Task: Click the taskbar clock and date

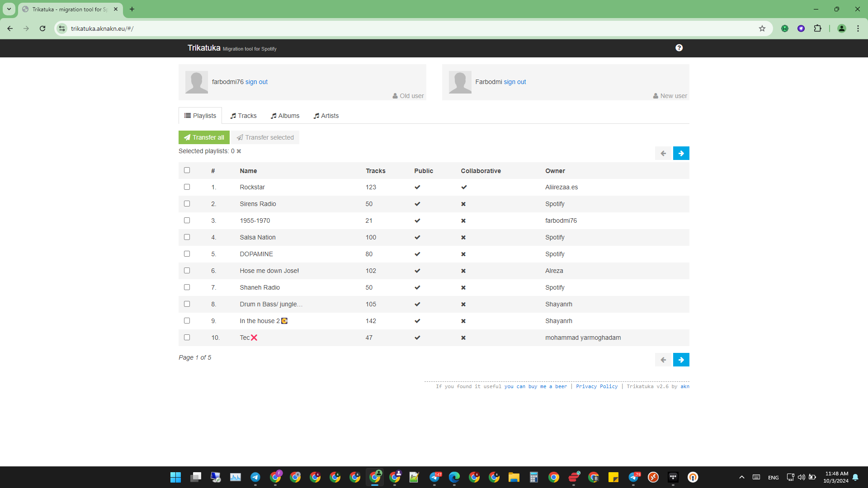Action: 836,477
